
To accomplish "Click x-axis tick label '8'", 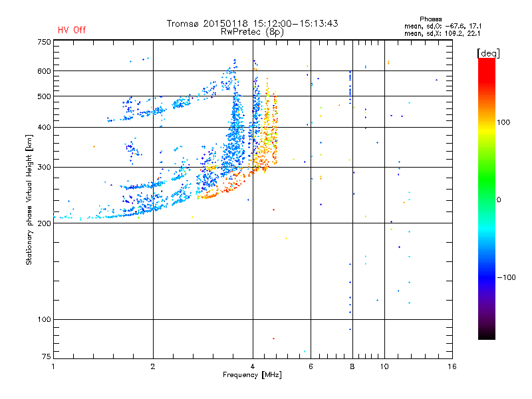I will 352,366.
